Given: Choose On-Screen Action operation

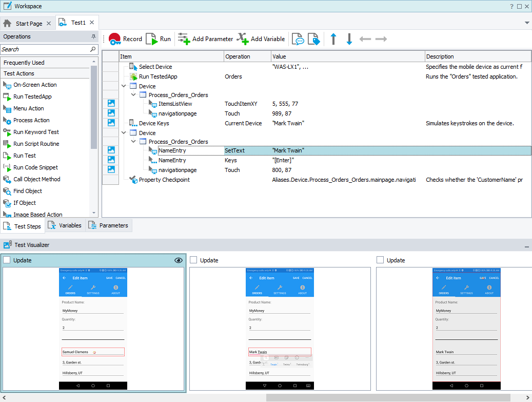Looking at the screenshot, I should click(x=35, y=85).
